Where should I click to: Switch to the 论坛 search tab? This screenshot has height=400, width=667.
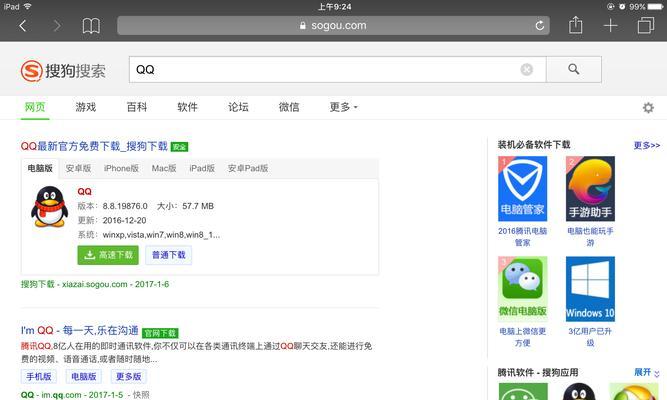[x=238, y=107]
